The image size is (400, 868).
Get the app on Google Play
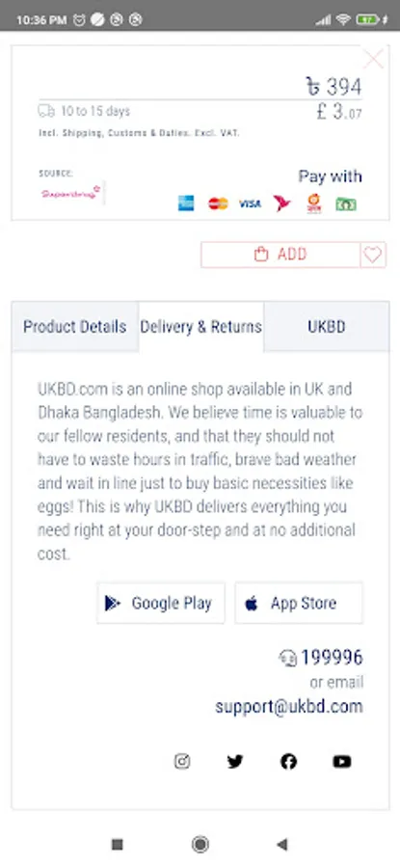(161, 603)
